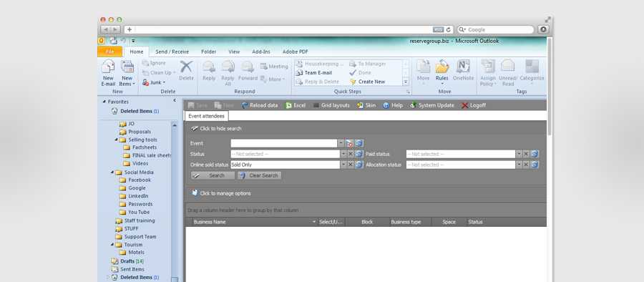Refresh the Event field
Screen dimensions: 644x282
359,143
